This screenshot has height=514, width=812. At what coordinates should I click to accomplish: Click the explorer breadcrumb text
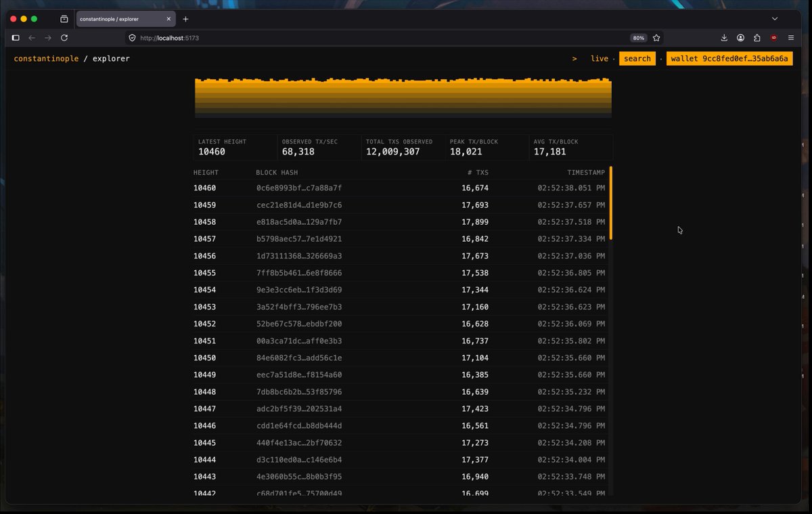(x=111, y=59)
